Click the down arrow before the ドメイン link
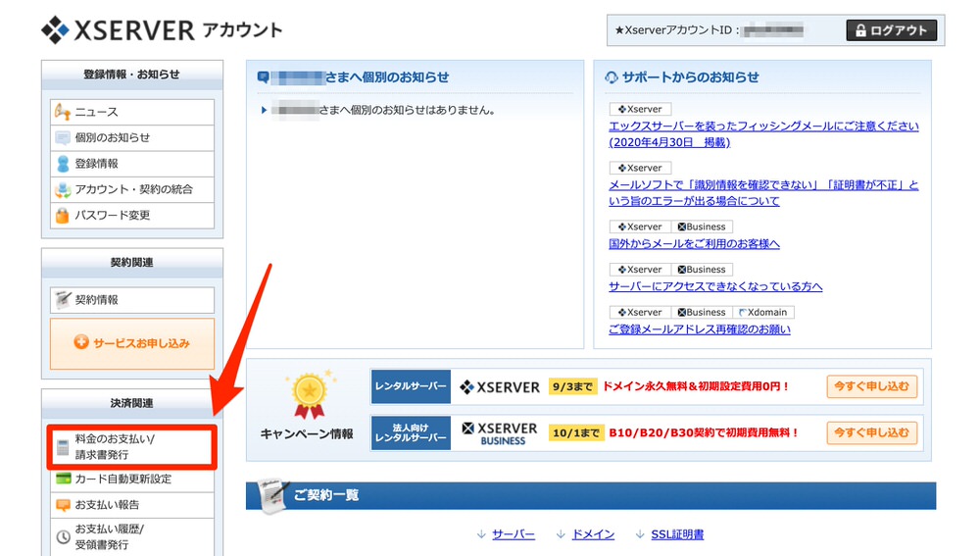980x556 pixels. click(561, 534)
